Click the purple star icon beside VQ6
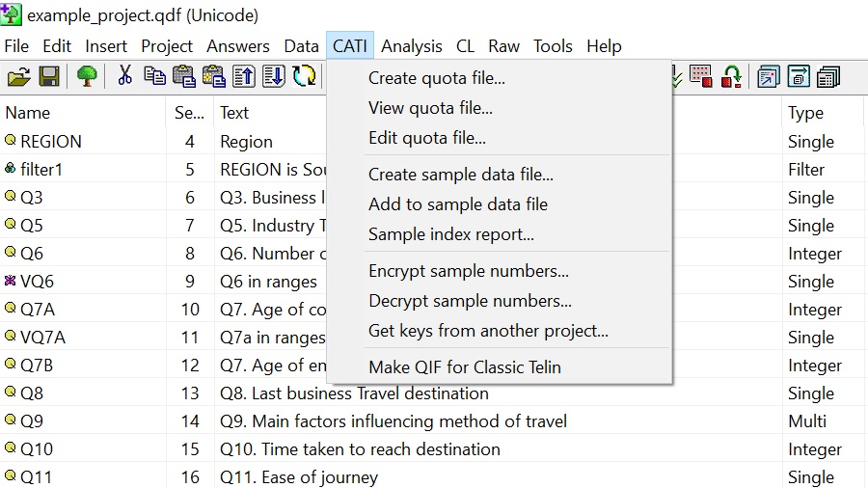 (x=10, y=280)
